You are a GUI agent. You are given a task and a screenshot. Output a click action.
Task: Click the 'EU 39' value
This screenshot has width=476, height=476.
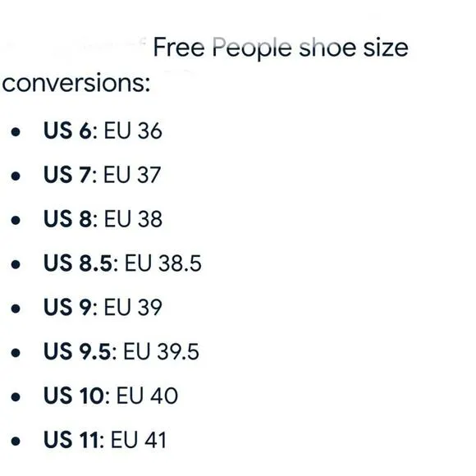click(x=133, y=307)
